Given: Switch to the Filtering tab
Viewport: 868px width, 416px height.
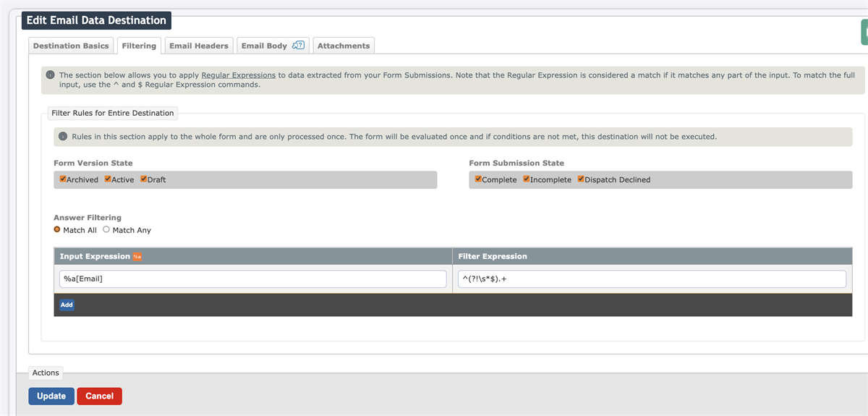Looking at the screenshot, I should (139, 46).
